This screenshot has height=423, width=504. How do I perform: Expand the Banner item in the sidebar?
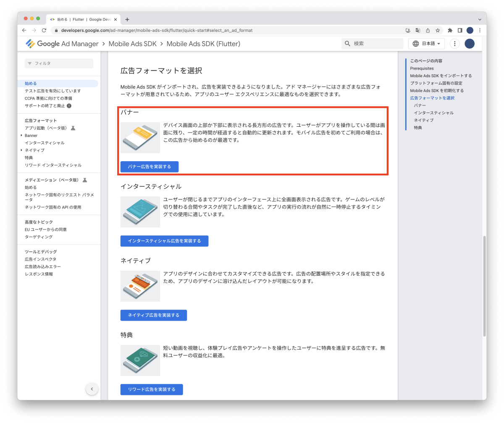tap(21, 136)
